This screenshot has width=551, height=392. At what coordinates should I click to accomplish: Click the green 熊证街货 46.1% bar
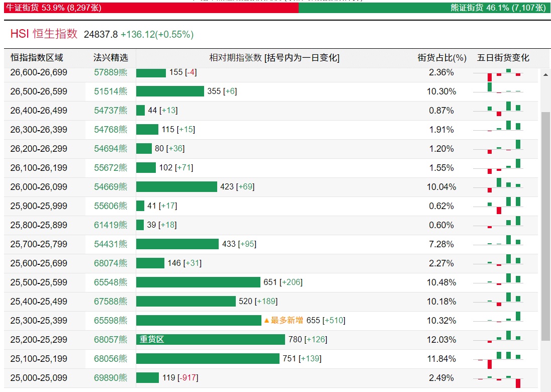coord(424,8)
